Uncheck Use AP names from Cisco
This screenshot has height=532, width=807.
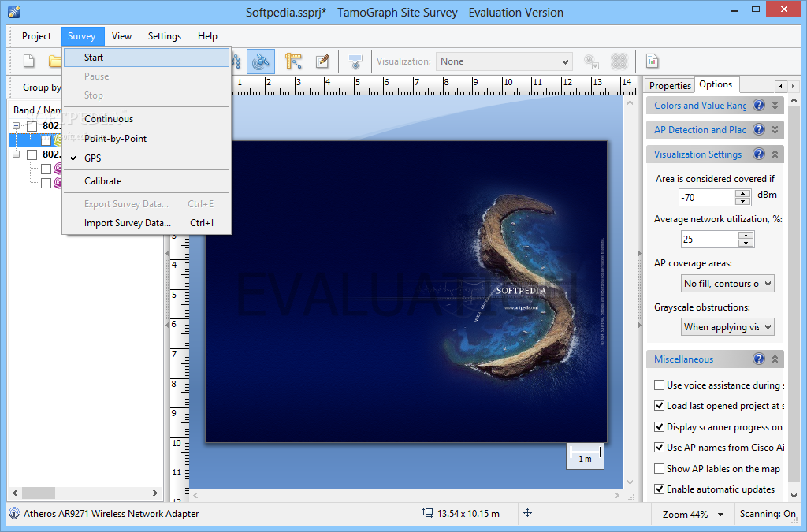(x=659, y=447)
